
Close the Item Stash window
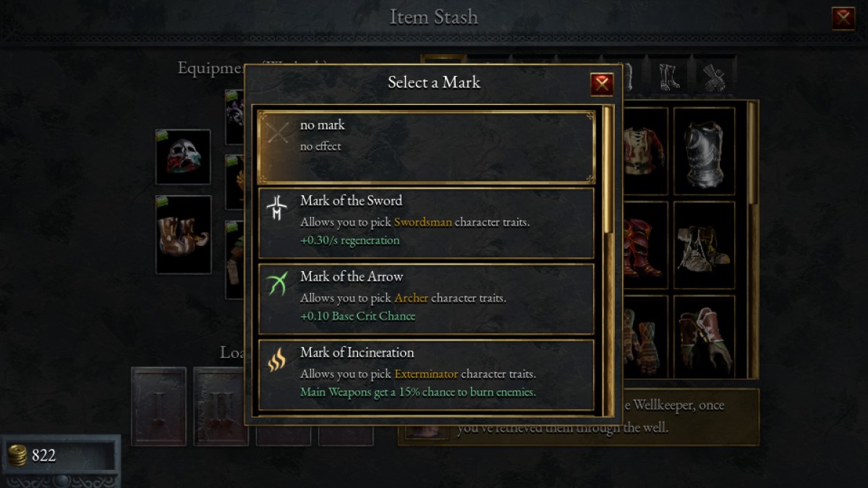point(843,18)
